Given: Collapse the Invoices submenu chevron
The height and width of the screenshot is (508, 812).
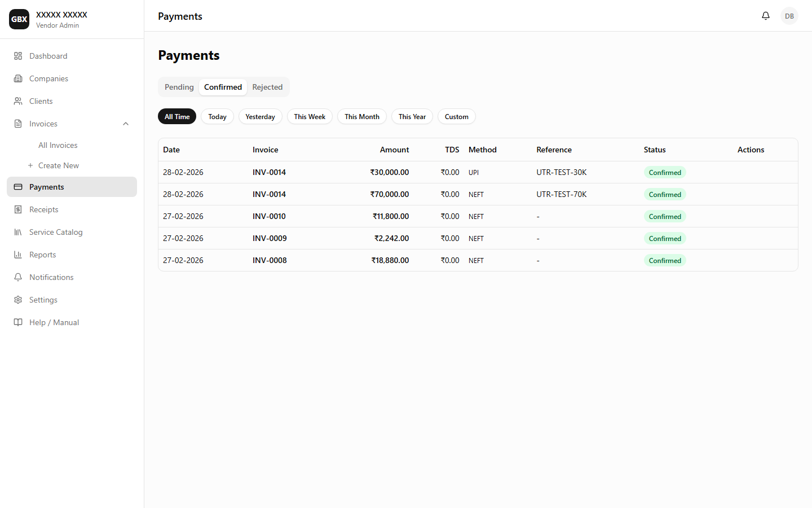Looking at the screenshot, I should pos(126,124).
